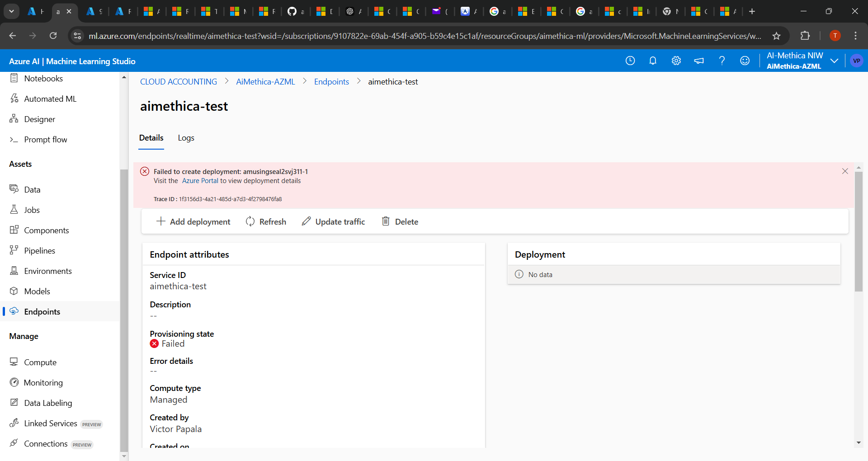The width and height of the screenshot is (868, 461).
Task: Click the Trace ID text
Action: pos(217,199)
